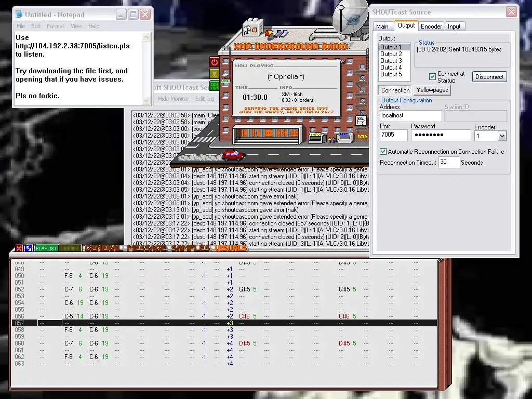Select the Yellowpages sub-tab
This screenshot has width=532, height=399.
click(432, 90)
